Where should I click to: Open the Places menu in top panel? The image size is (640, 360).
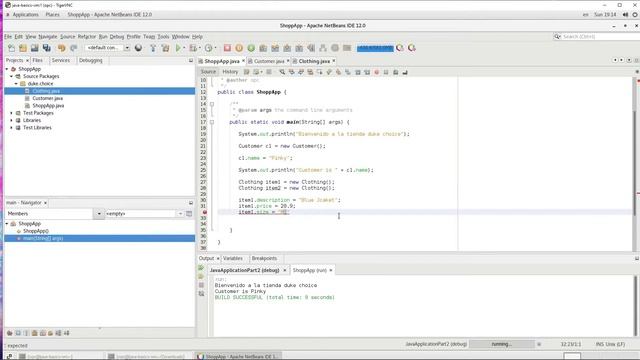[52, 15]
